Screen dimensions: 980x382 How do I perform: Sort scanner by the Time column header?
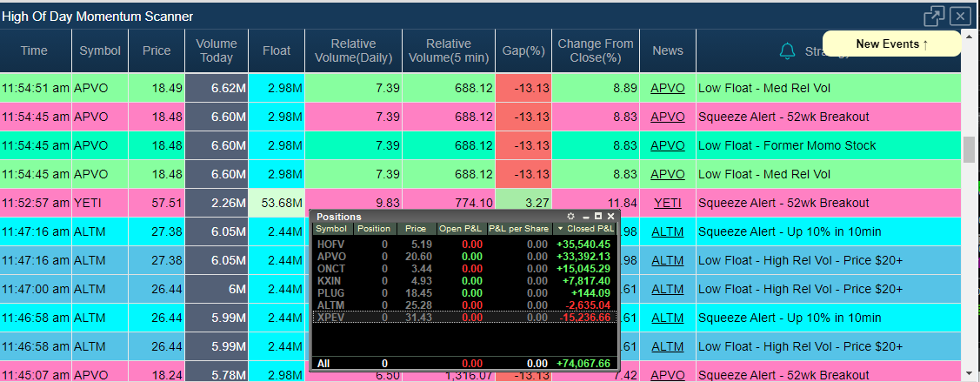pyautogui.click(x=34, y=50)
